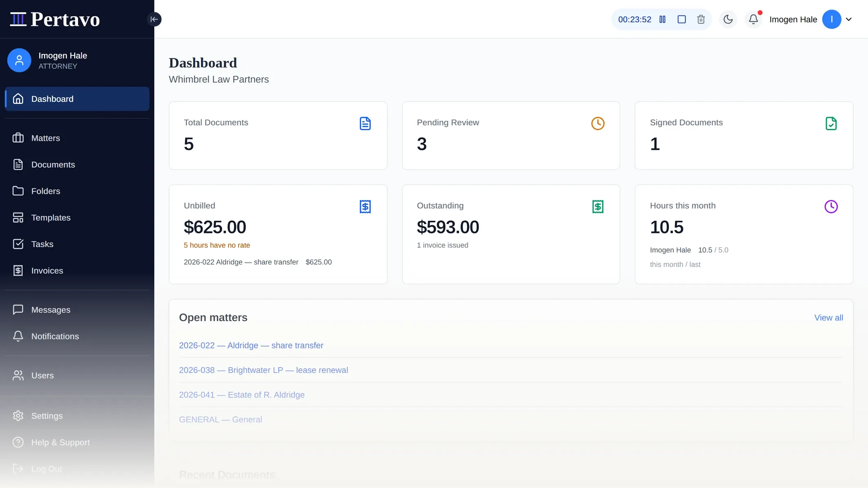Click the $625.00 unbilled amount
This screenshot has width=868, height=488.
pyautogui.click(x=215, y=227)
